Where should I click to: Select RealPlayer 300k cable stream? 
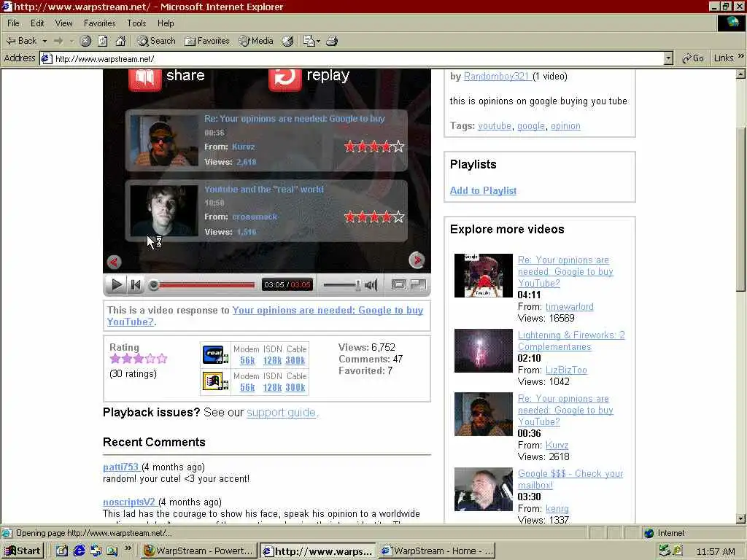[x=295, y=360]
